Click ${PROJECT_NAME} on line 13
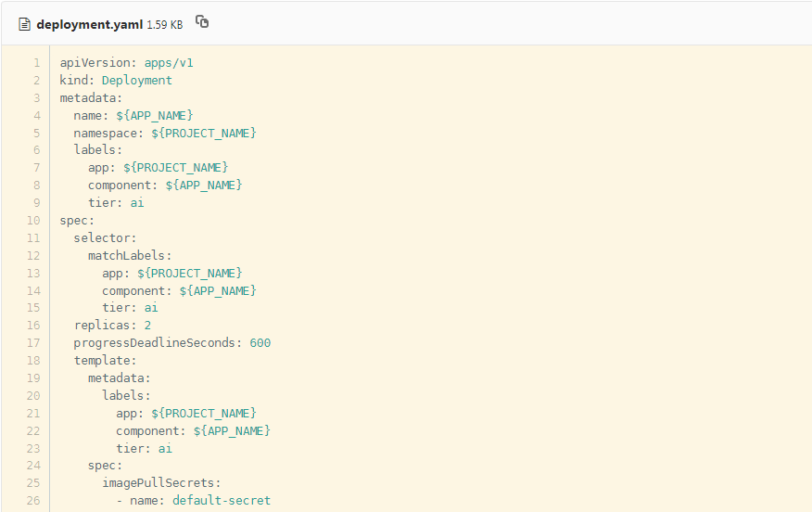 (189, 273)
